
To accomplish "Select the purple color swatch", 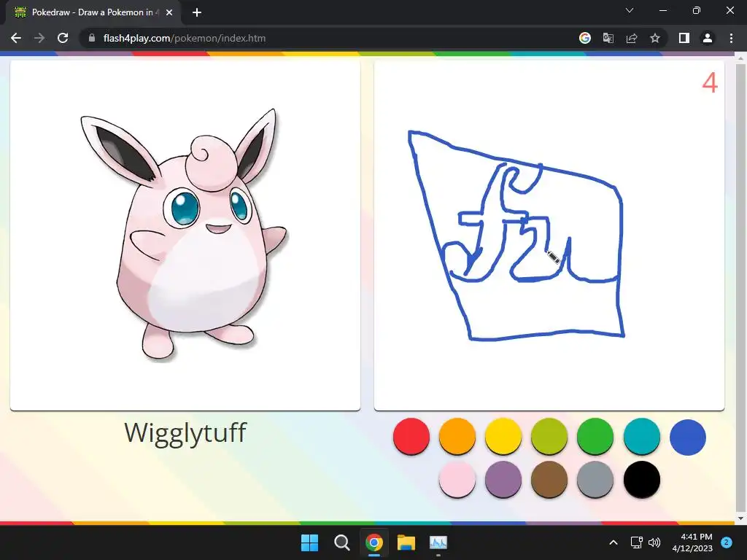I will (503, 479).
